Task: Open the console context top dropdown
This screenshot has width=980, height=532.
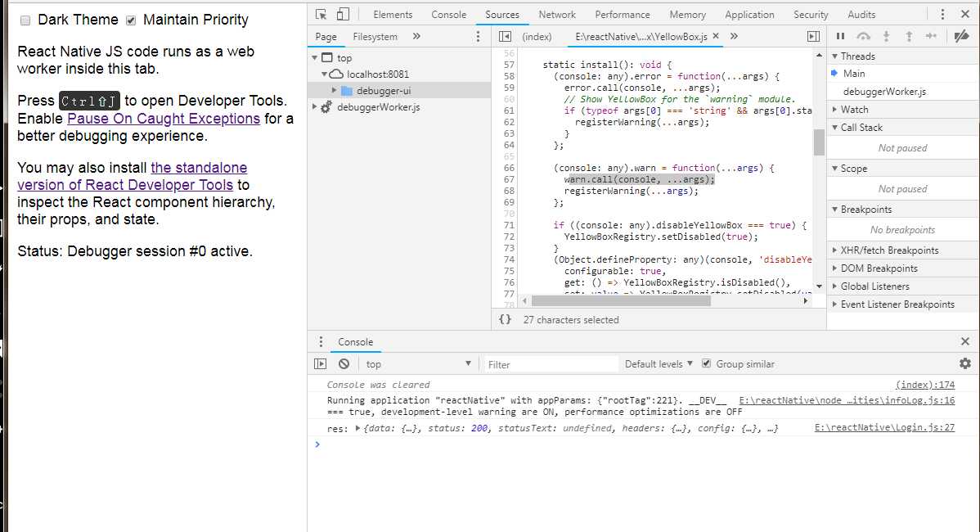Action: pyautogui.click(x=417, y=364)
